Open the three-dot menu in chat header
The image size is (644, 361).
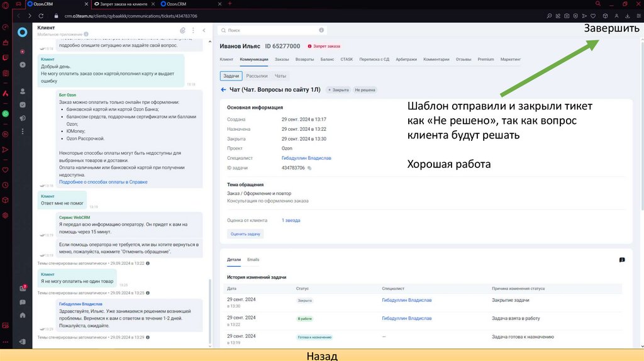193,30
